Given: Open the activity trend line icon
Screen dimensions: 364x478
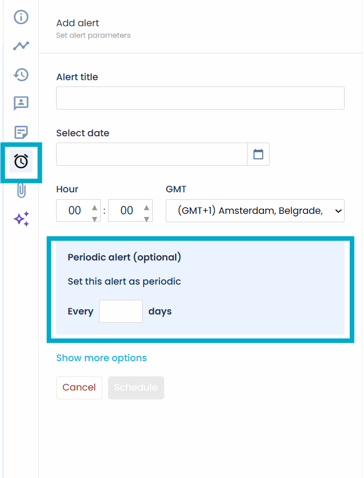Looking at the screenshot, I should click(21, 46).
